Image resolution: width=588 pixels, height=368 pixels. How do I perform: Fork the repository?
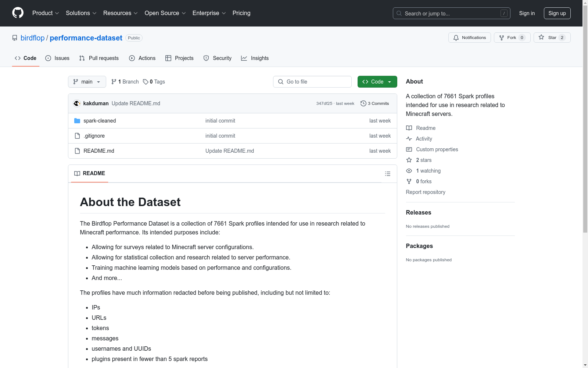(x=512, y=38)
